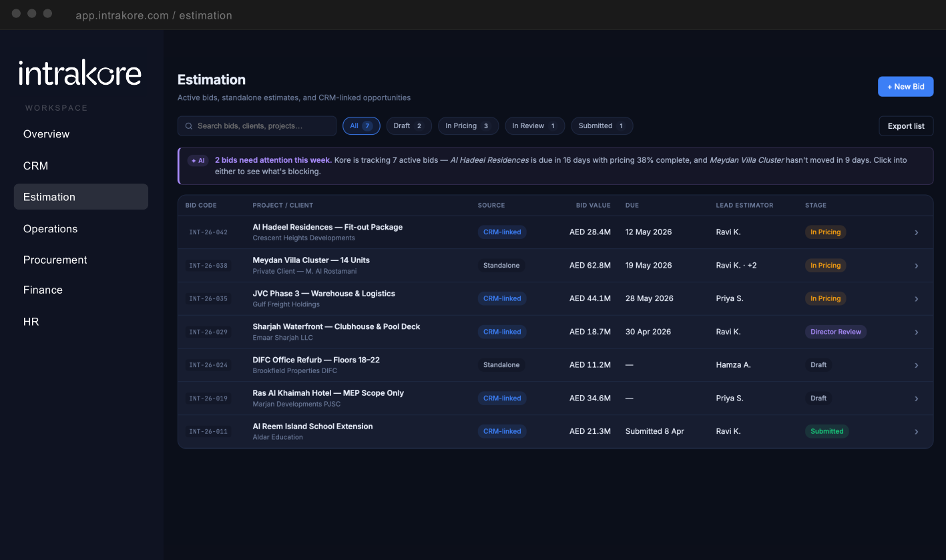This screenshot has height=560, width=946.
Task: Sort by the Source column header
Action: click(491, 206)
